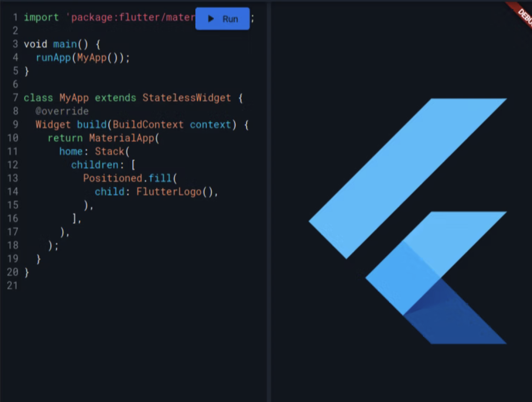Click 'children: [' on line 12
Screen dimensions: 532x402
(103, 165)
